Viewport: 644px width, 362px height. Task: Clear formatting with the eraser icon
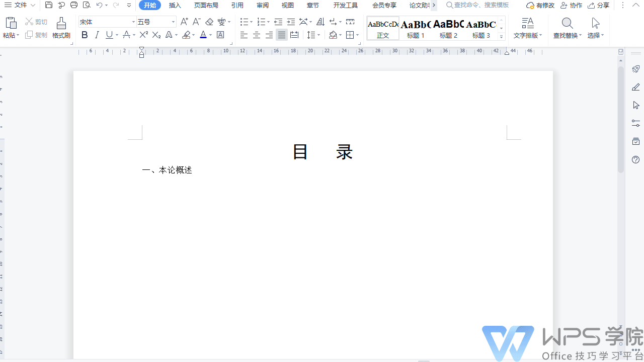[209, 22]
